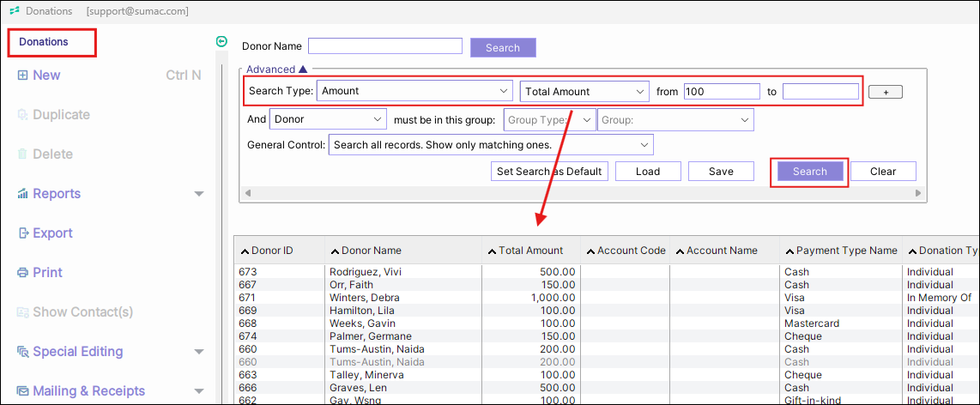Collapse sidebar with green circle arrow icon
The width and height of the screenshot is (980, 405).
(221, 41)
